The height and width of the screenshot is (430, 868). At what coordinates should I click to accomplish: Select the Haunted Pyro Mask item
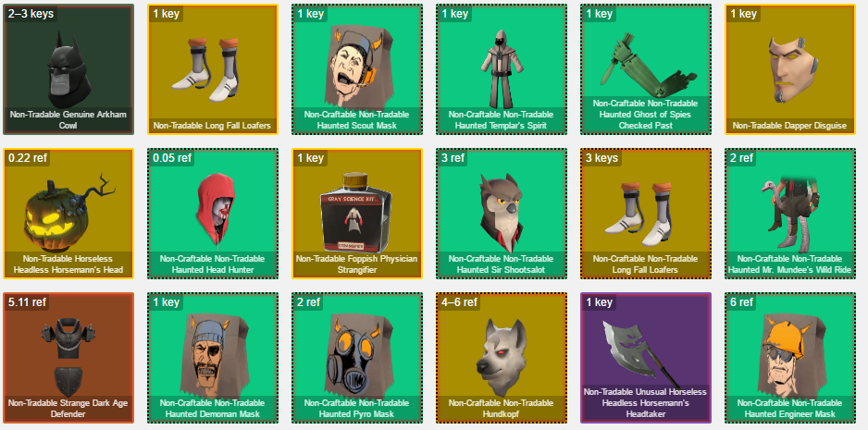[x=357, y=358]
